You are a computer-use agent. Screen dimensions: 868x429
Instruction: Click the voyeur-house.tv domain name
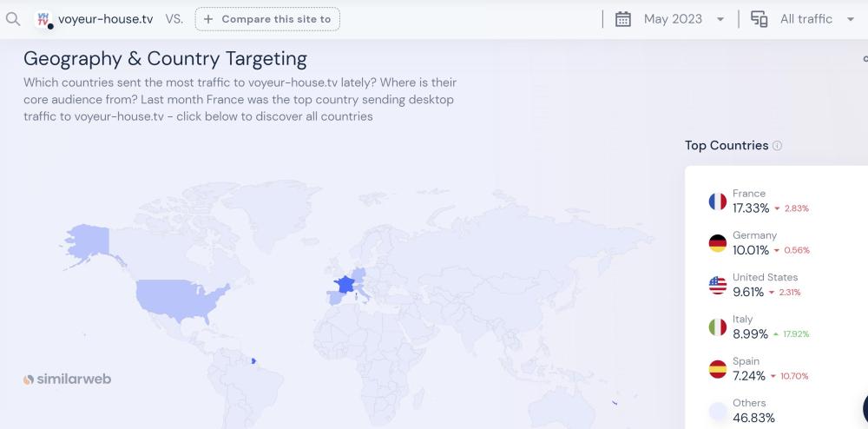pos(105,19)
